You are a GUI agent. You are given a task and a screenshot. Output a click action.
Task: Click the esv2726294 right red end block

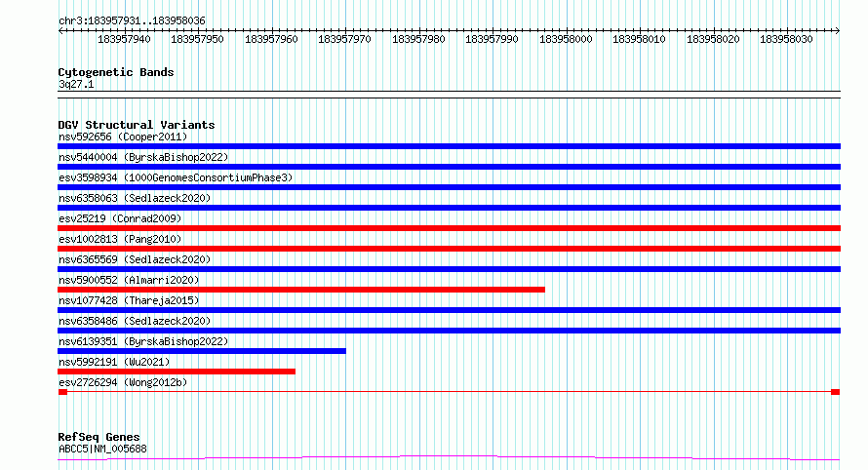pos(836,392)
